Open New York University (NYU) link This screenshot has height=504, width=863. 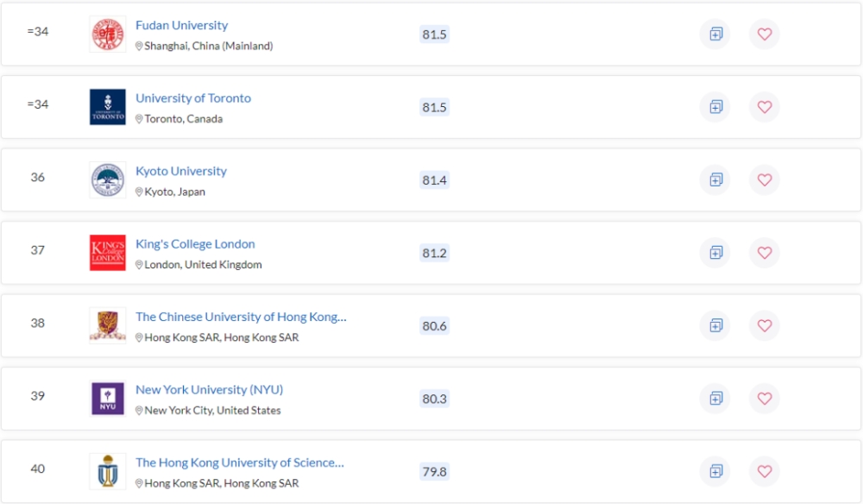tap(209, 389)
